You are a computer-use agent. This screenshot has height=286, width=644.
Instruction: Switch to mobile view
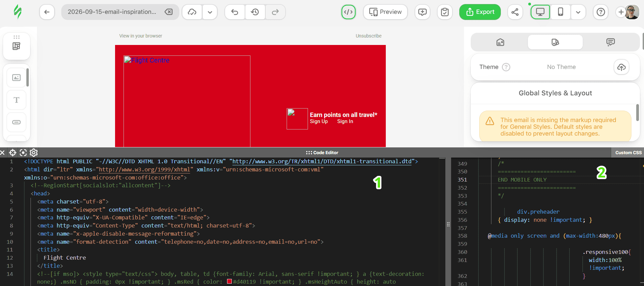pos(560,12)
